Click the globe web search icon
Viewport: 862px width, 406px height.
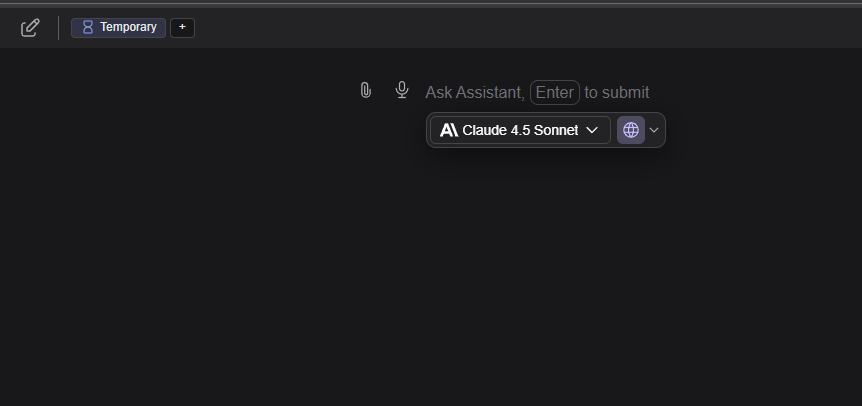pyautogui.click(x=631, y=130)
